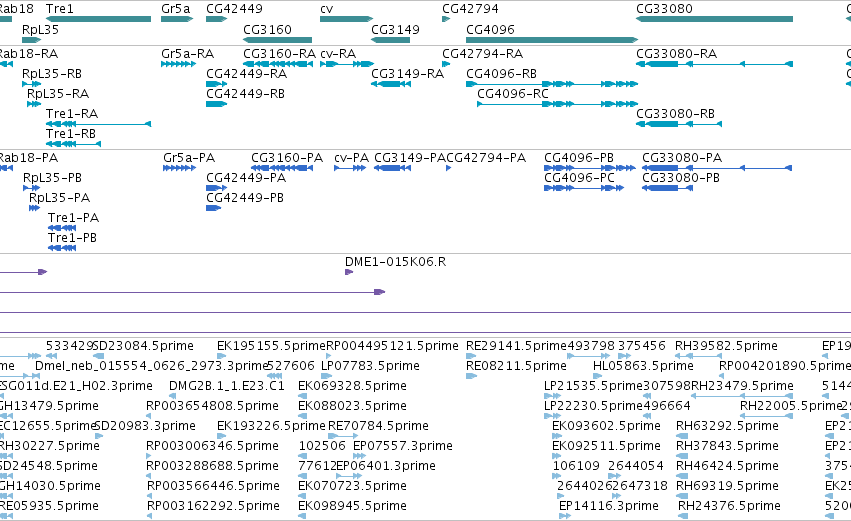Select the HL05863.5prime EST label
This screenshot has width=851, height=521.
pyautogui.click(x=643, y=366)
